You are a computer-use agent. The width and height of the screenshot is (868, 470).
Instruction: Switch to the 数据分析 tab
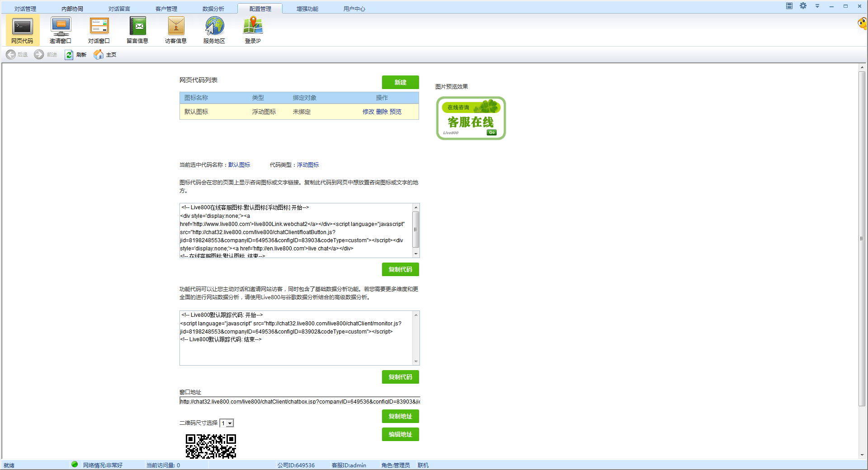click(x=213, y=9)
